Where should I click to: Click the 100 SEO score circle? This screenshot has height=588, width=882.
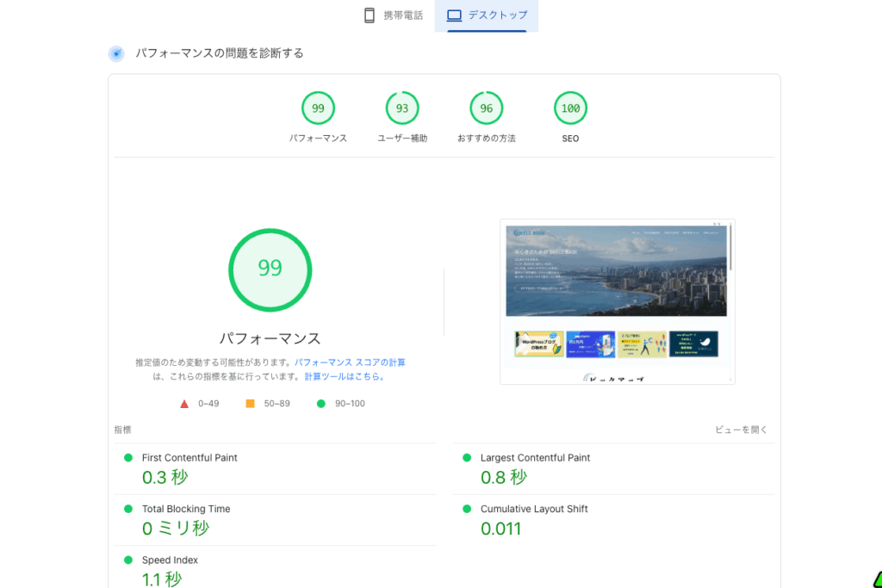click(569, 108)
